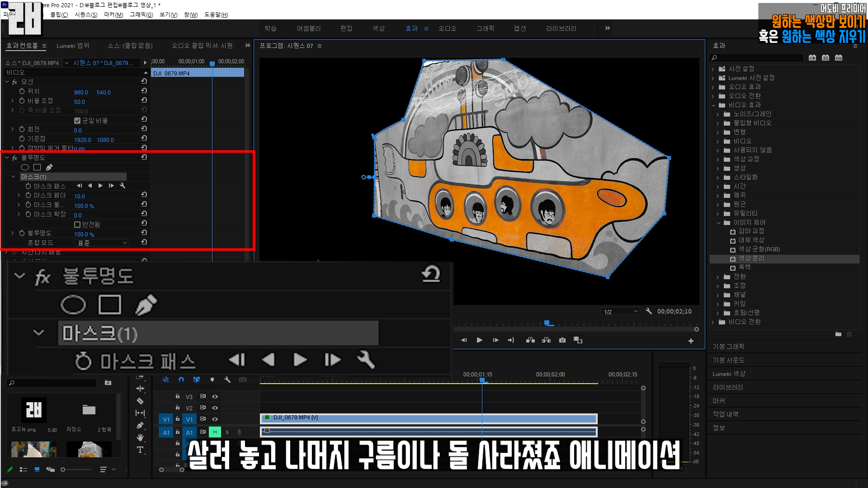The height and width of the screenshot is (488, 868).
Task: Create ellipse mask under the Opacity effect
Action: (25, 167)
